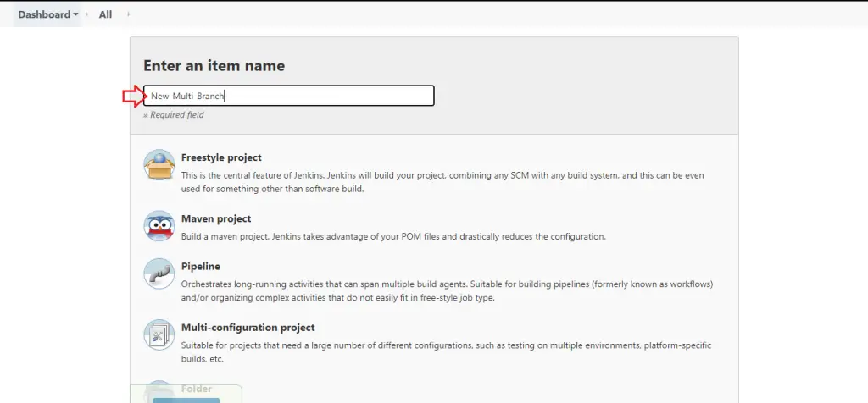Click the Pipeline pipe icon
The height and width of the screenshot is (403, 868).
click(x=159, y=273)
